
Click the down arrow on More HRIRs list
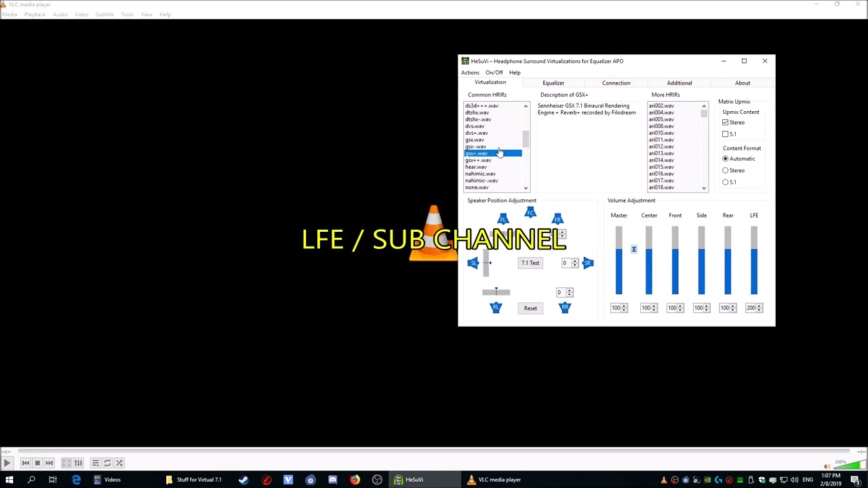(x=703, y=187)
